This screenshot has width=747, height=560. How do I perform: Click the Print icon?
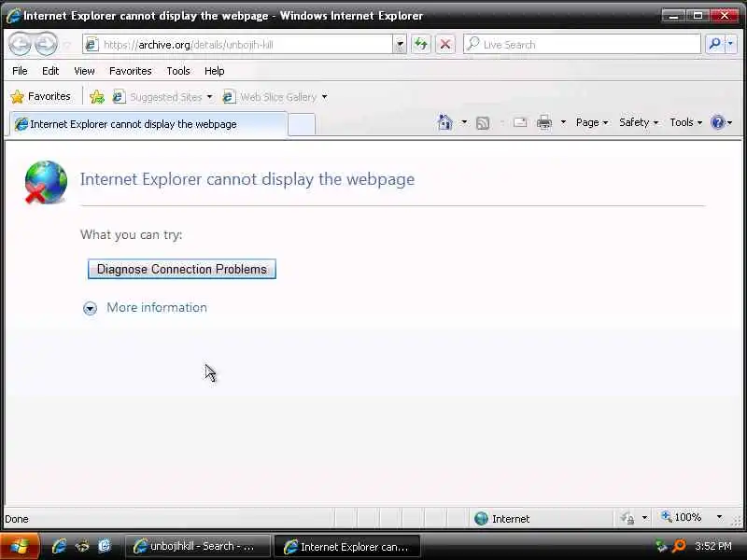(x=544, y=123)
